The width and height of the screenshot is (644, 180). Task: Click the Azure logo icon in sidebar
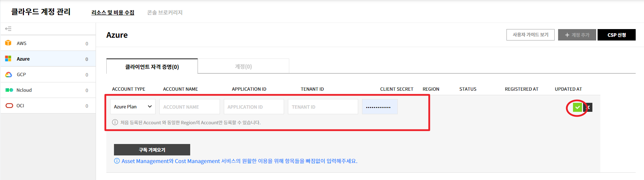[x=8, y=59]
